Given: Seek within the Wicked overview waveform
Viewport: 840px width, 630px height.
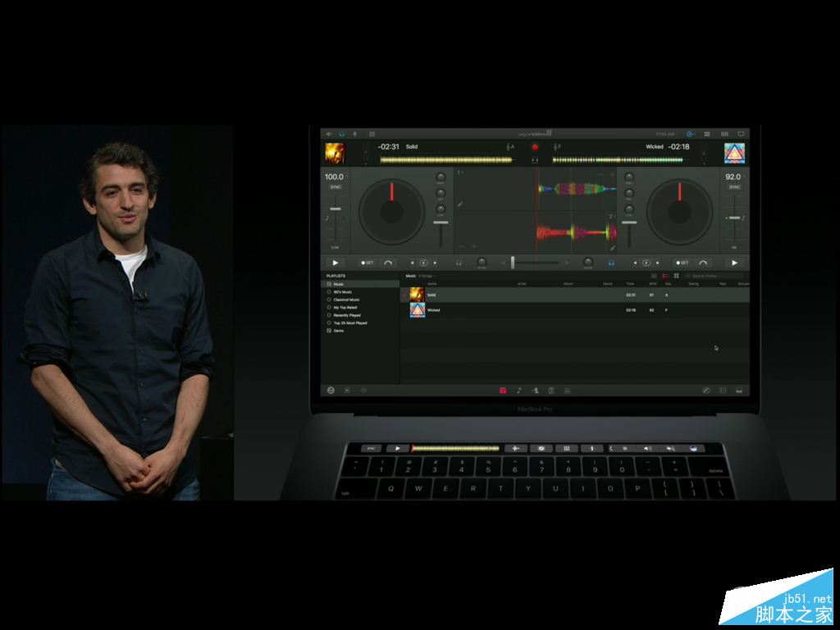Looking at the screenshot, I should click(x=619, y=160).
